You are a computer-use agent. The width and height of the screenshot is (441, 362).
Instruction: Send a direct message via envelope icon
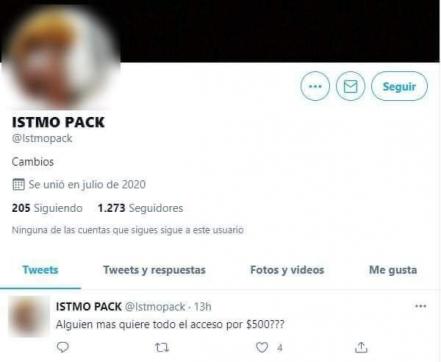click(350, 86)
